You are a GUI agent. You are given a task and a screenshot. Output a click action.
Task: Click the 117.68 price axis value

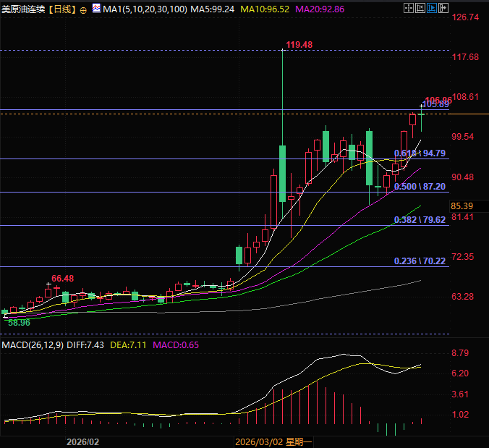[465, 57]
